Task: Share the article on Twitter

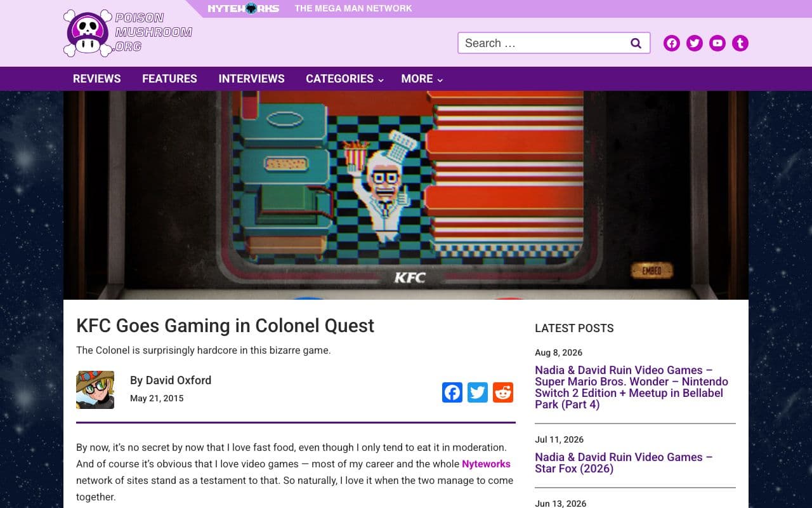Action: [x=478, y=392]
